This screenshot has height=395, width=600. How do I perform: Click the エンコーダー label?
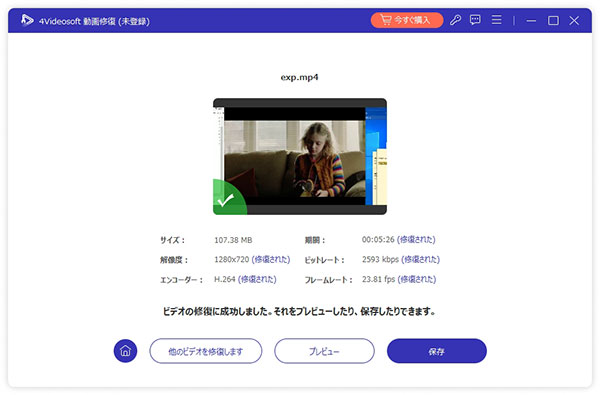click(181, 280)
